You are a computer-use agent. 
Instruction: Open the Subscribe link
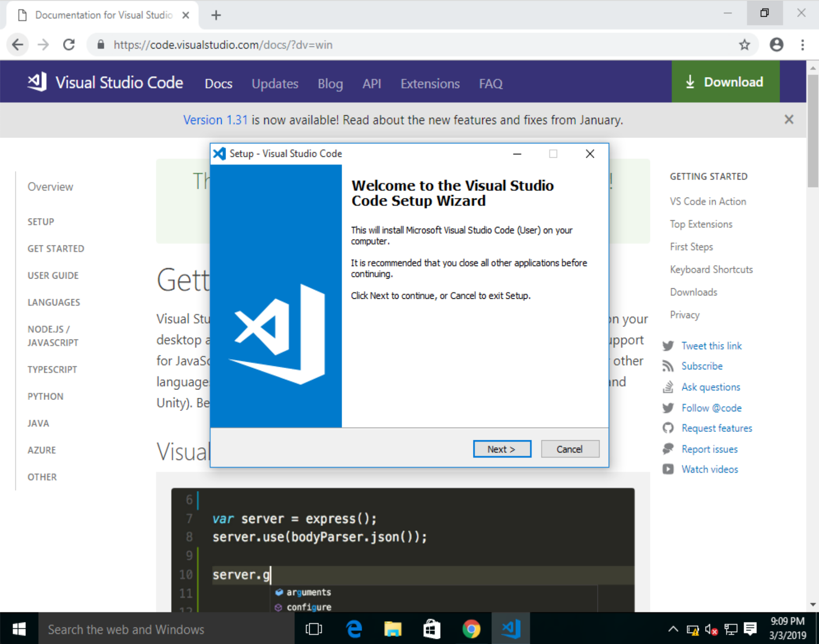click(x=702, y=366)
